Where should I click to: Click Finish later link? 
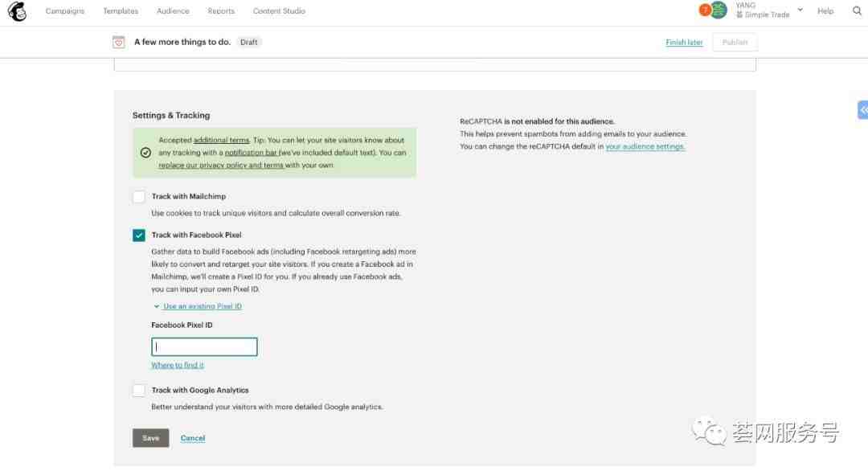tap(684, 43)
